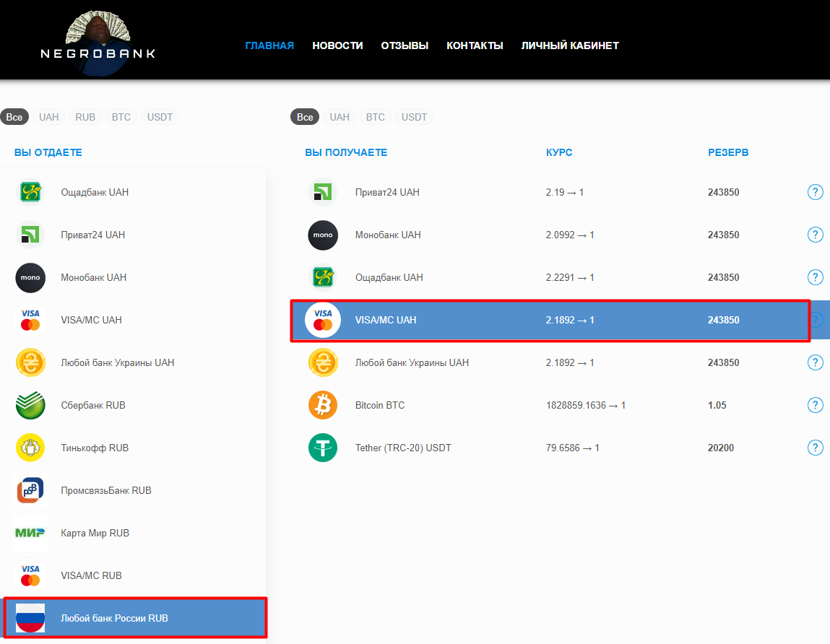
Task: Filter give column by RUB
Action: point(85,117)
